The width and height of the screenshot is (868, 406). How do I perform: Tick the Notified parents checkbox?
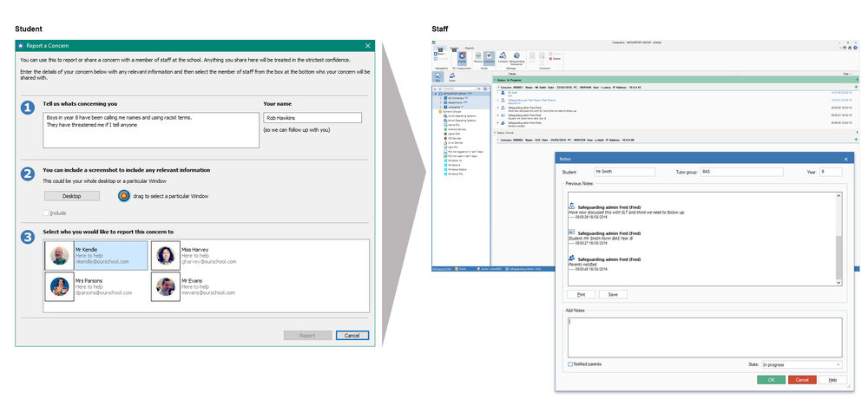click(x=570, y=364)
